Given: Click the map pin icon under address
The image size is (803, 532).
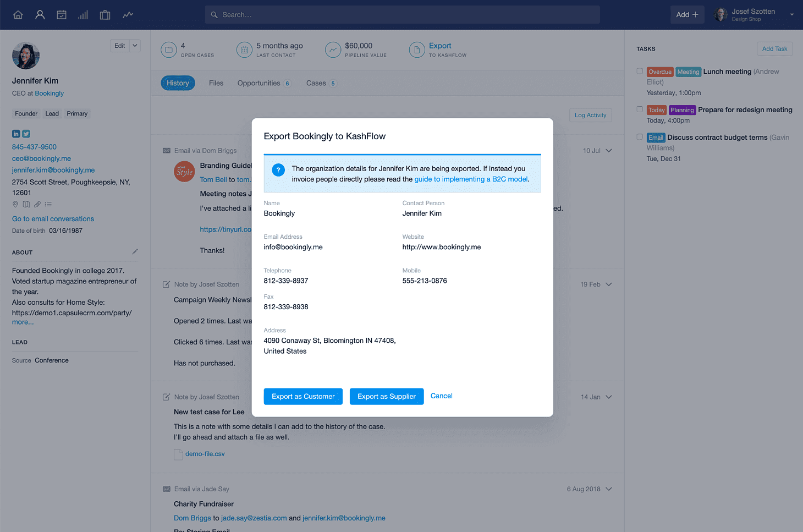Looking at the screenshot, I should pyautogui.click(x=15, y=204).
